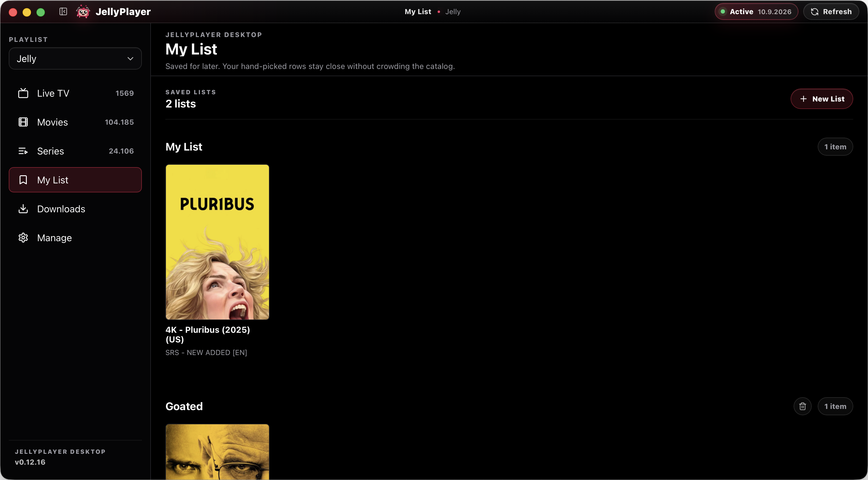Click the My List title bar breadcrumb
Image resolution: width=868 pixels, height=480 pixels.
point(418,12)
